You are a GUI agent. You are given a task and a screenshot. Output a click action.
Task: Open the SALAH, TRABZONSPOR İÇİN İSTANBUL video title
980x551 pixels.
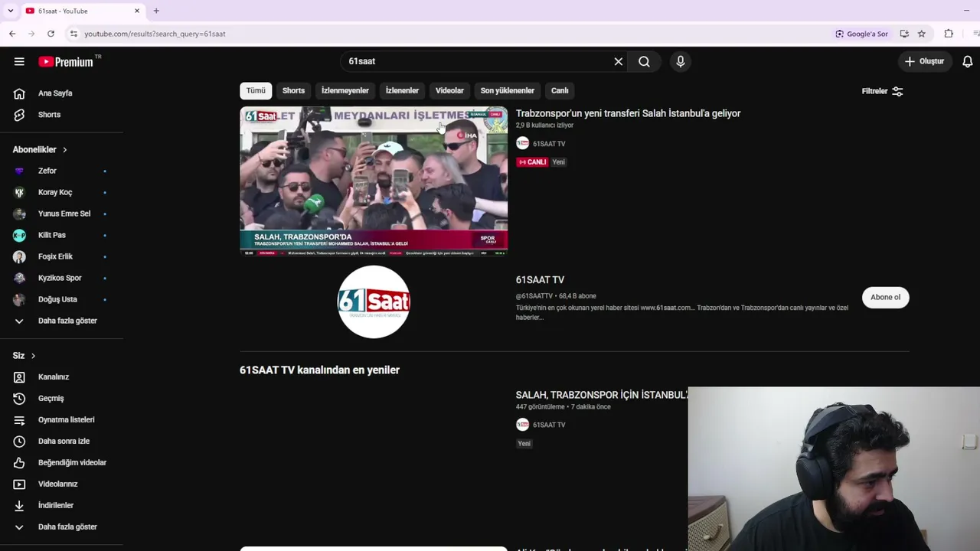tap(602, 395)
